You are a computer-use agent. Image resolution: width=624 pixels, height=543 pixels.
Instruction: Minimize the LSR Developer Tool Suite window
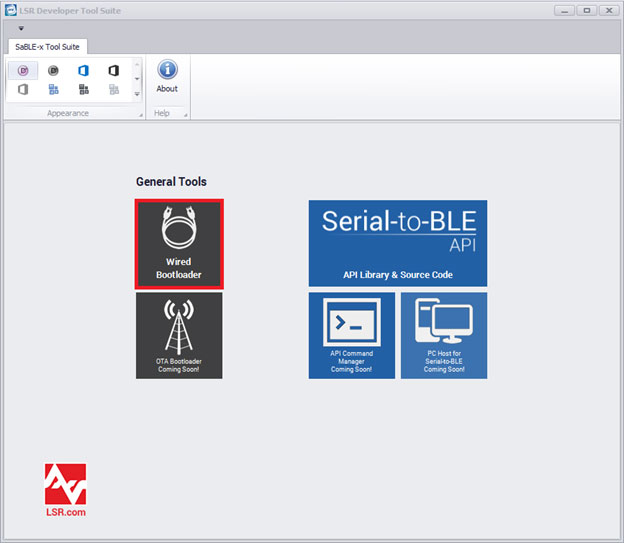(564, 10)
